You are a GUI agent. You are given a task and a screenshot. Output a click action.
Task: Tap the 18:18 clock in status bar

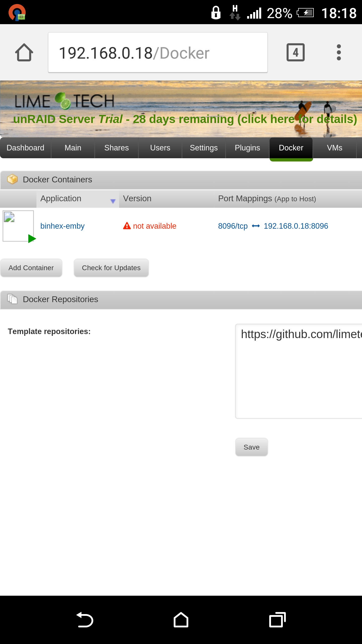[x=339, y=13]
